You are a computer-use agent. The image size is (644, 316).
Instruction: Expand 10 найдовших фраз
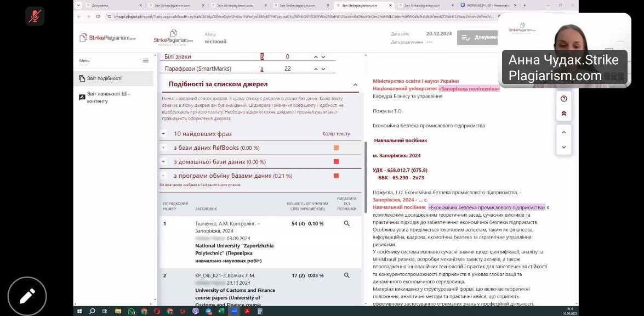(x=163, y=134)
